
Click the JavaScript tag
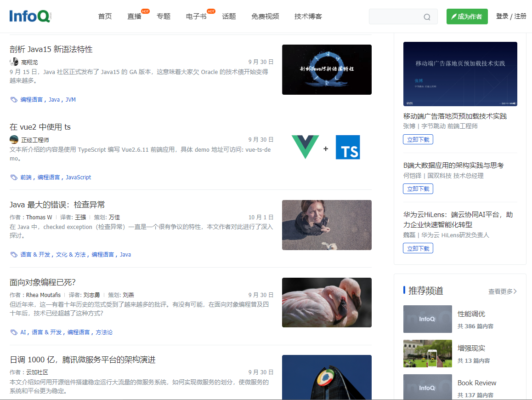click(x=79, y=177)
